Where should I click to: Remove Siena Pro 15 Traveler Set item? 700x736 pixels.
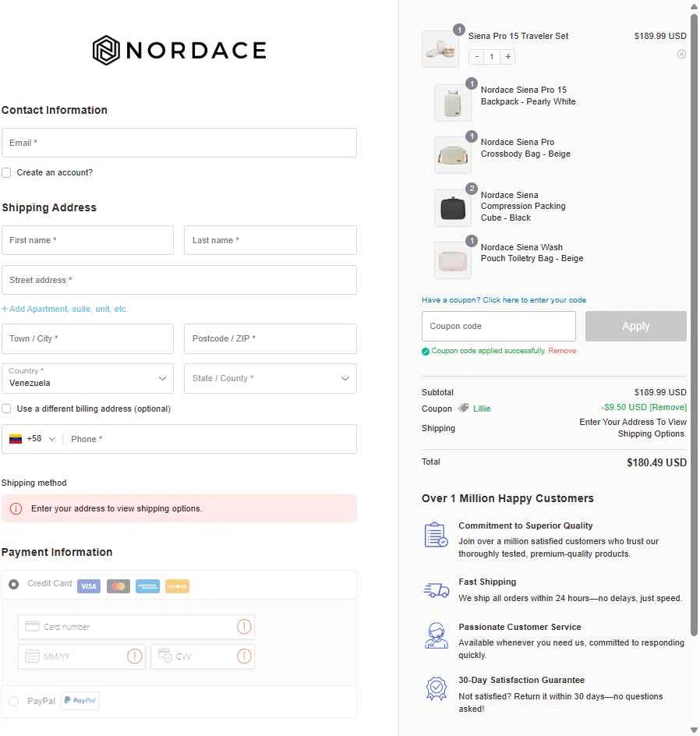pyautogui.click(x=681, y=54)
